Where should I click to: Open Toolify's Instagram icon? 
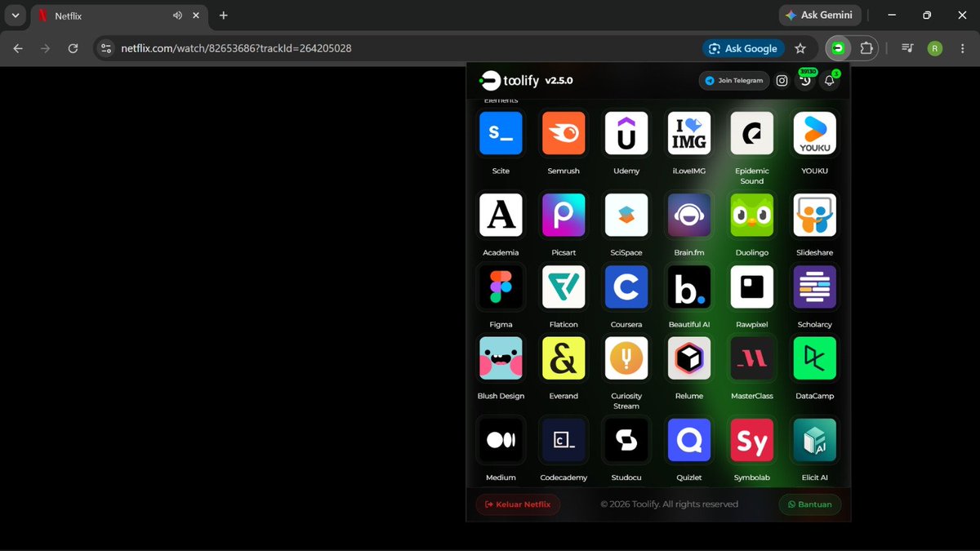[x=782, y=81]
